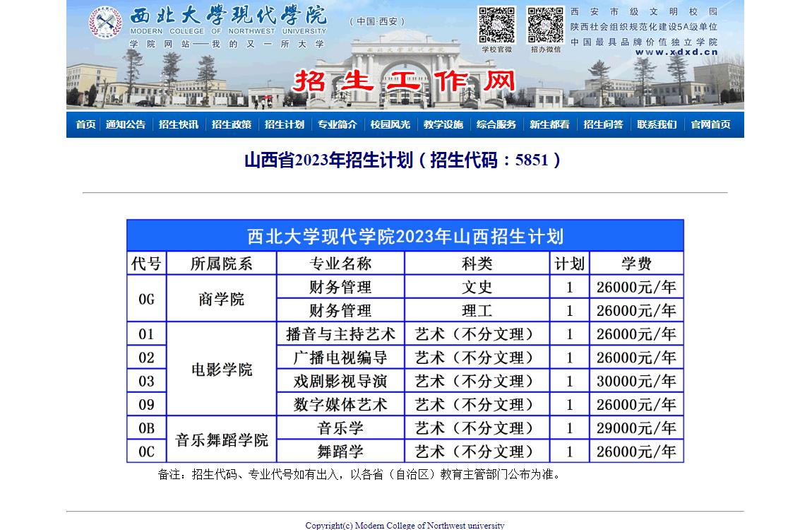Select code cell 0B
Screen dimensions: 812x530
[x=147, y=428]
